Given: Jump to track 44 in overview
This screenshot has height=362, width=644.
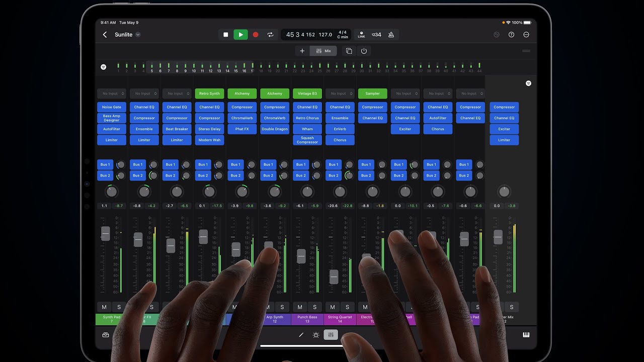Looking at the screenshot, I should tap(479, 67).
